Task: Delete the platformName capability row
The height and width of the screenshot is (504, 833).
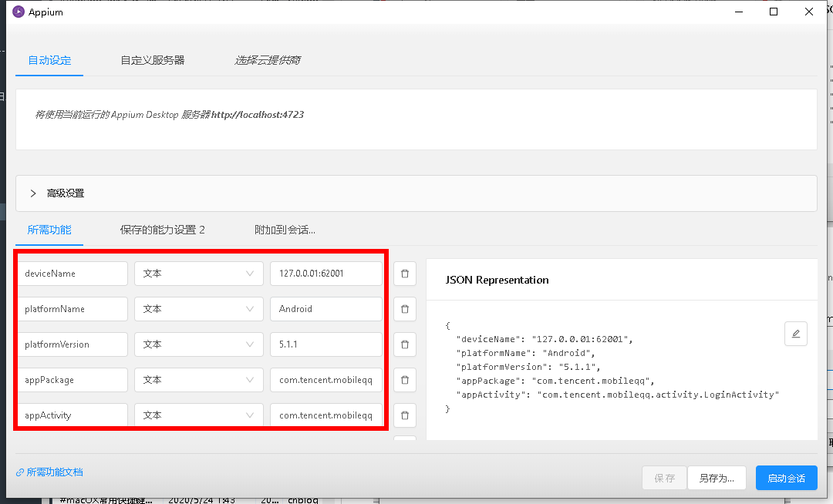Action: tap(405, 309)
